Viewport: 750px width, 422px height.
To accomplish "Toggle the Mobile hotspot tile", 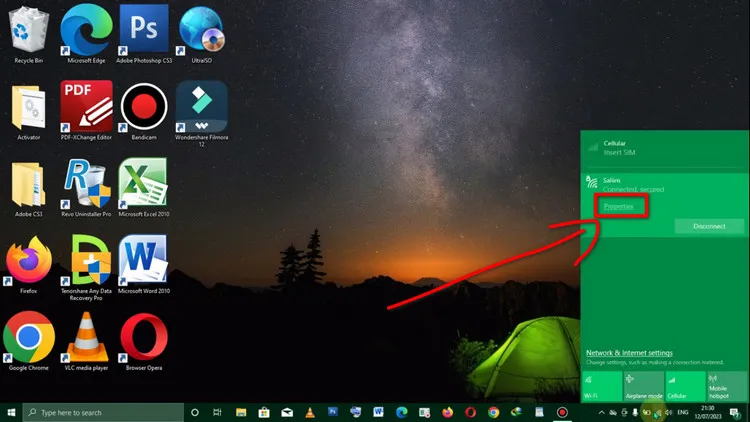I will pyautogui.click(x=727, y=386).
